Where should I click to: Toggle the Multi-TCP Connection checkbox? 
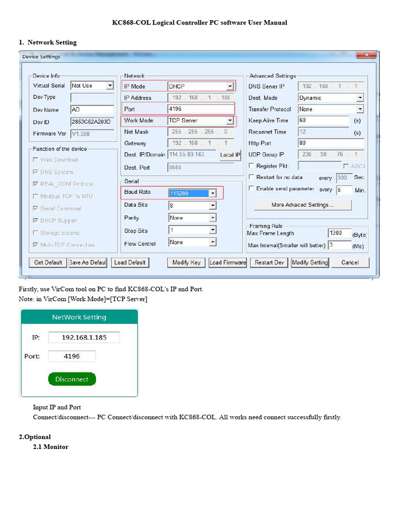35,245
